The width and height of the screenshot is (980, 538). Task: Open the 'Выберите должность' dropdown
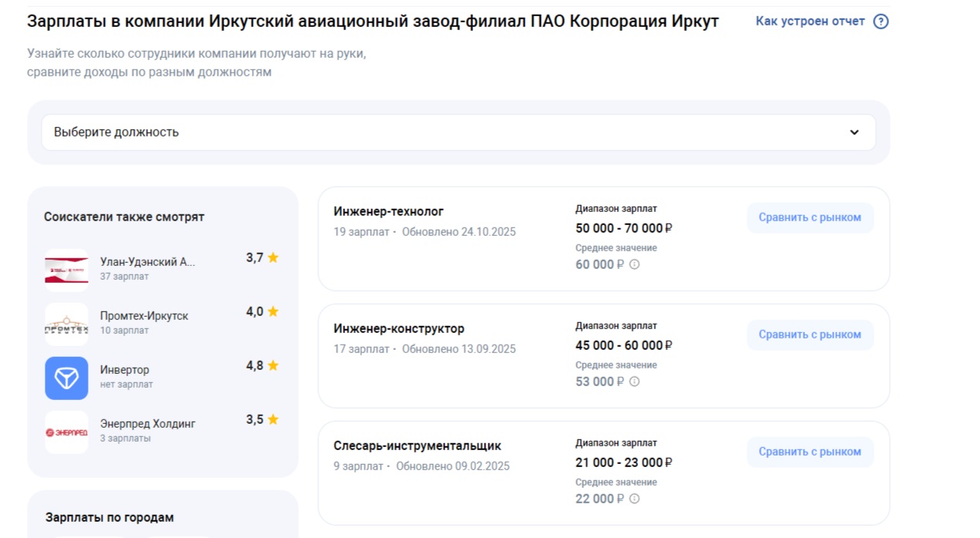(x=458, y=132)
